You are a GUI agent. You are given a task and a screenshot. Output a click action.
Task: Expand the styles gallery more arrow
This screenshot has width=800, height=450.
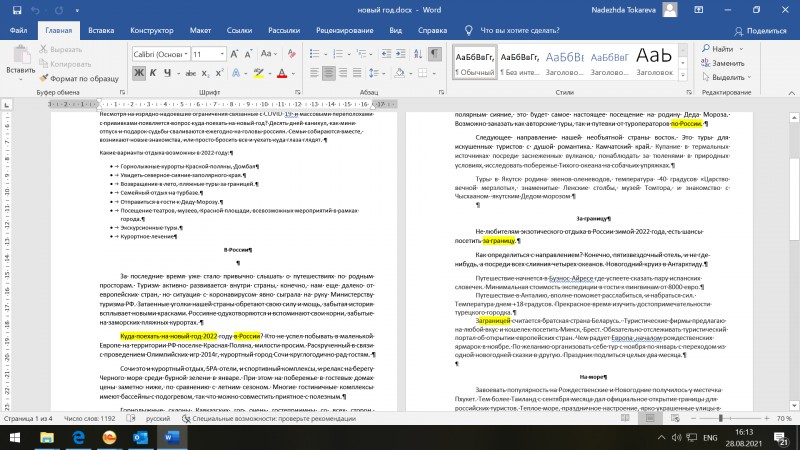point(683,75)
